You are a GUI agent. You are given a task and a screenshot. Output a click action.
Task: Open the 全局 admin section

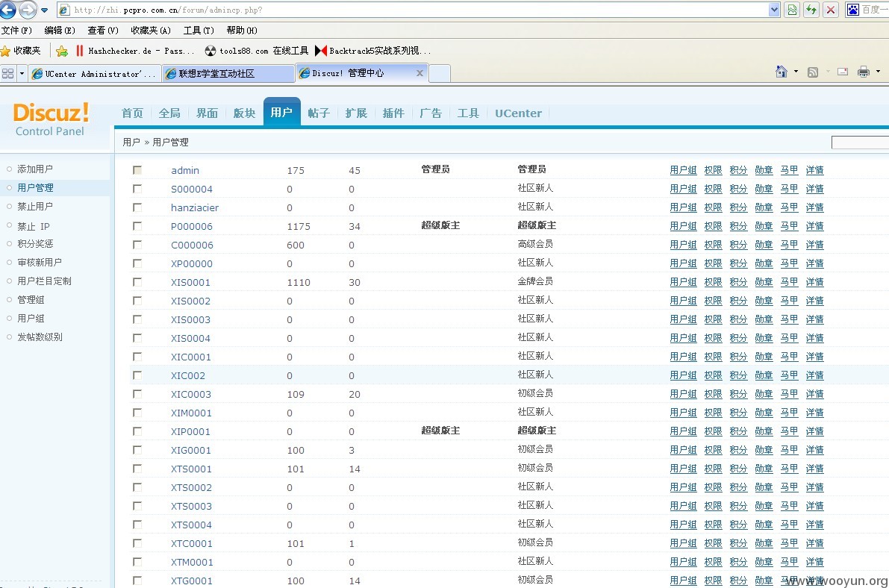(169, 113)
